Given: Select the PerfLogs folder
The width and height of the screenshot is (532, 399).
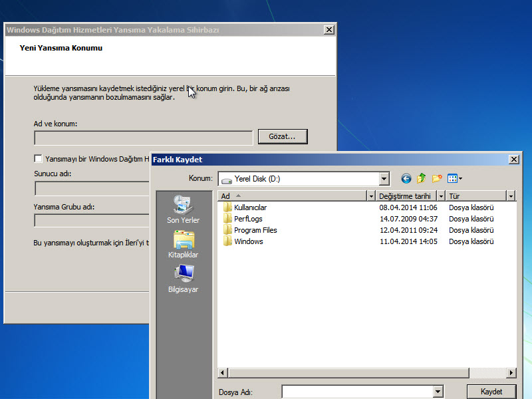Looking at the screenshot, I should click(x=248, y=219).
